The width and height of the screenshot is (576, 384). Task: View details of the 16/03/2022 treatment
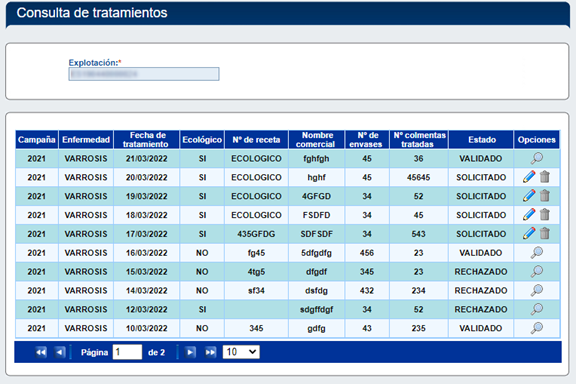pos(537,253)
